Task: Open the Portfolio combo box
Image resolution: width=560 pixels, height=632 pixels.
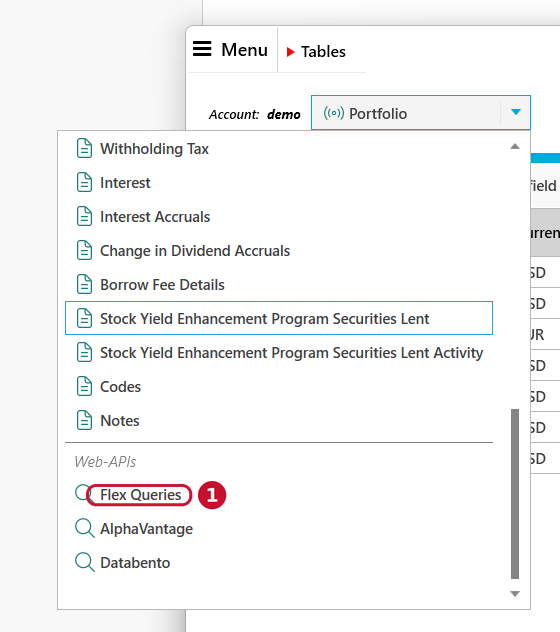Action: click(421, 112)
